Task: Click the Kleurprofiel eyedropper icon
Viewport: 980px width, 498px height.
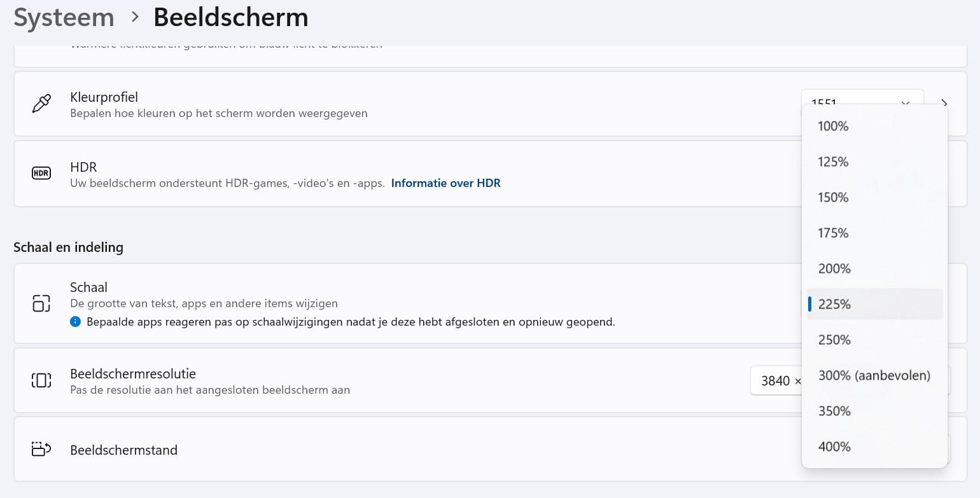Action: [x=41, y=104]
